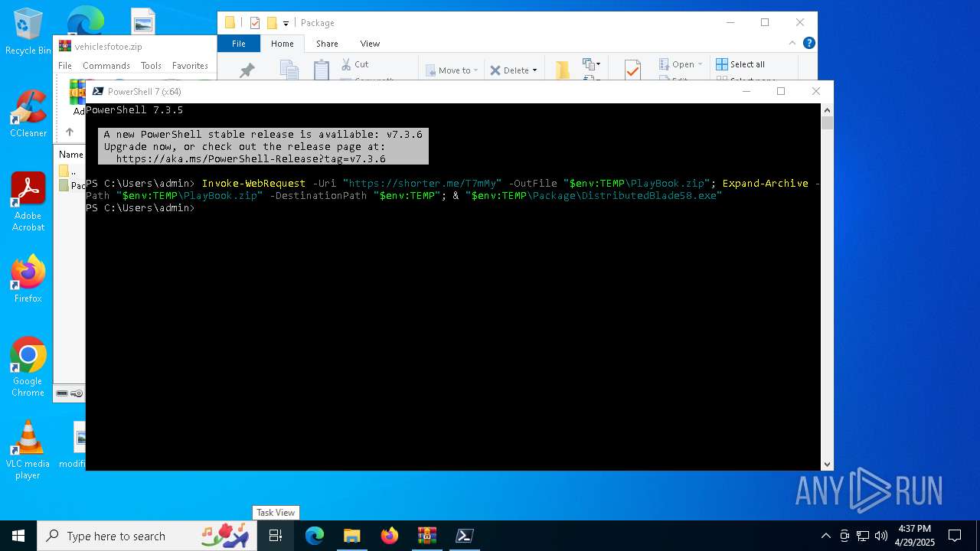Open Microsoft Edge from the taskbar
The width and height of the screenshot is (980, 551).
[x=315, y=536]
